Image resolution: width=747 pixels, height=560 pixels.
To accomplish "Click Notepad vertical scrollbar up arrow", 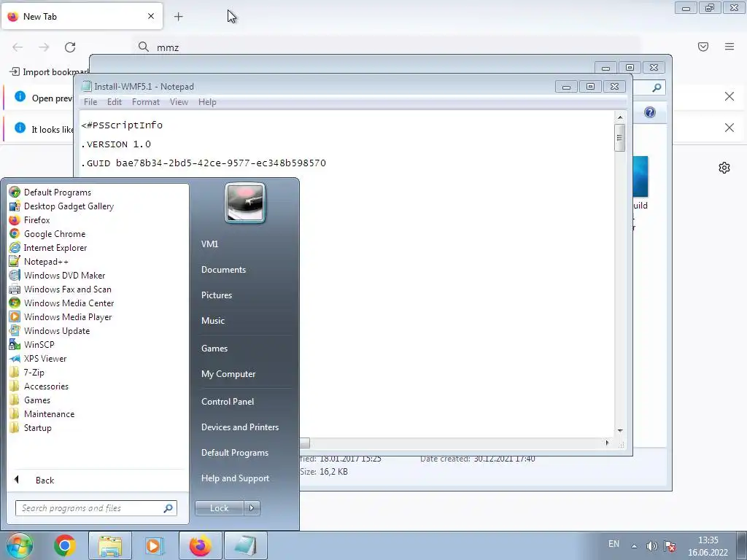I will click(620, 117).
